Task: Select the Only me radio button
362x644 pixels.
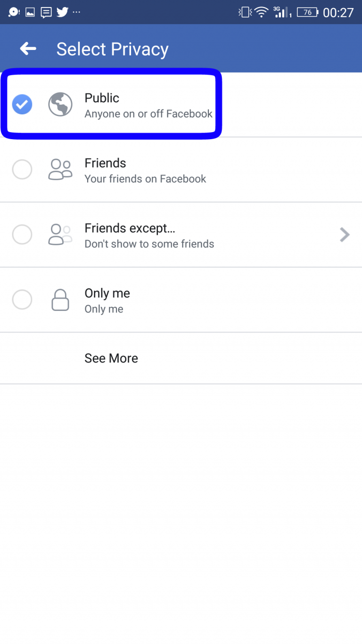Action: 22,300
